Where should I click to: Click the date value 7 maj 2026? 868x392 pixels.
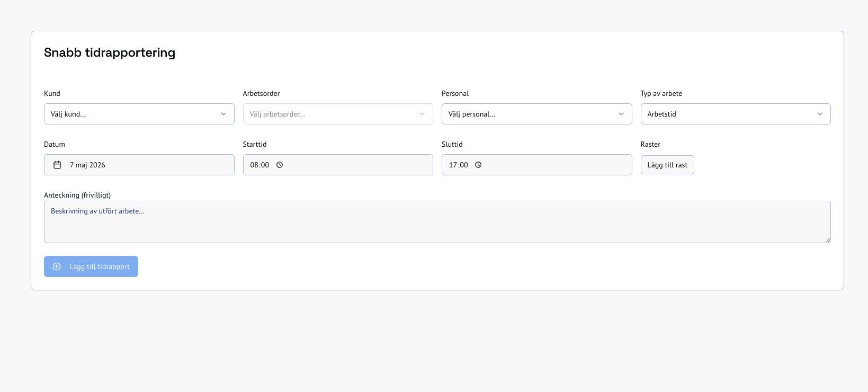[87, 165]
